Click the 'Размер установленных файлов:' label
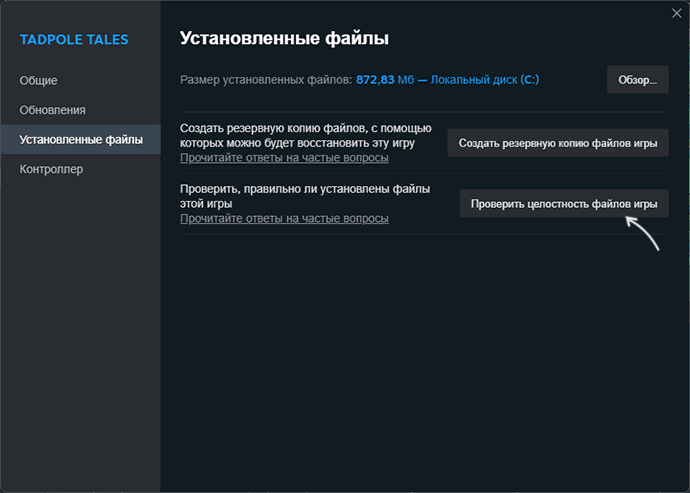This screenshot has width=690, height=493. tap(266, 80)
